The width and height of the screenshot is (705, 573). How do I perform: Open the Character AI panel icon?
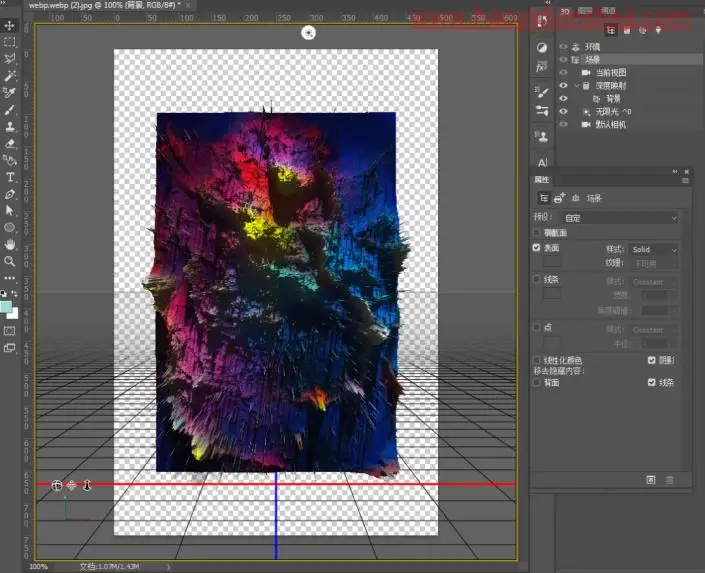[542, 162]
